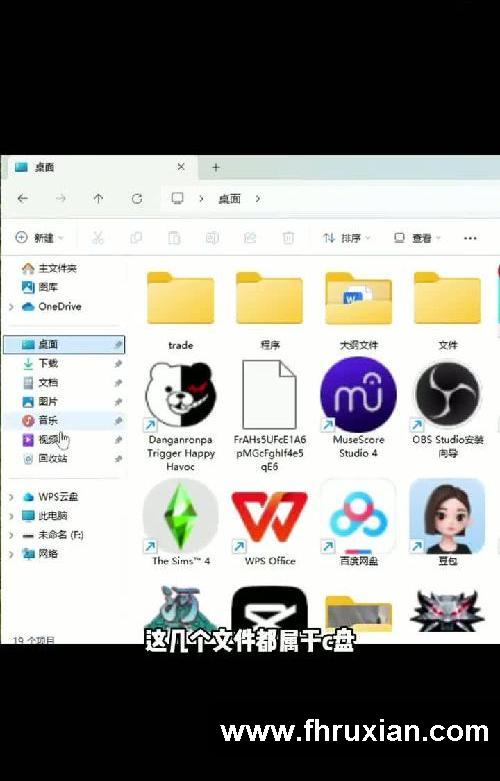Unpin 回收站 via its pin icon
The image size is (500, 781).
click(x=118, y=459)
